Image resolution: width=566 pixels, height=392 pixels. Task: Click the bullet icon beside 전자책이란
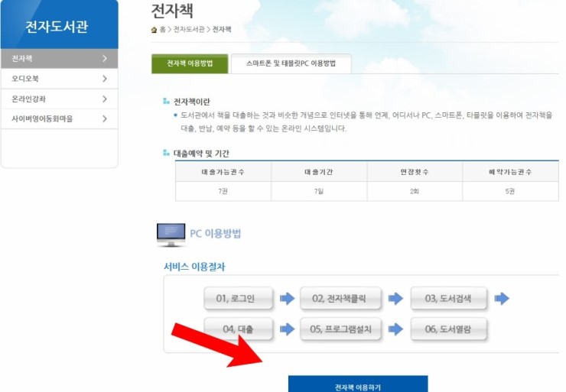point(166,101)
